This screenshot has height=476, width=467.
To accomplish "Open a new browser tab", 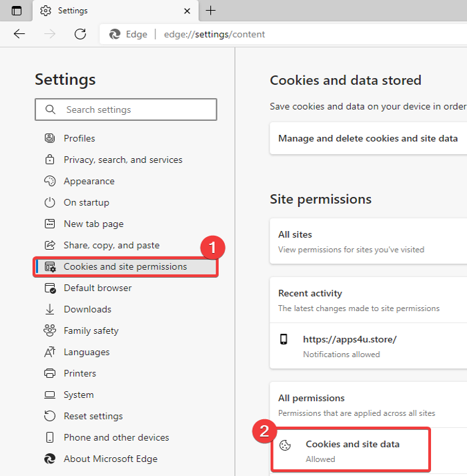I will 211,11.
